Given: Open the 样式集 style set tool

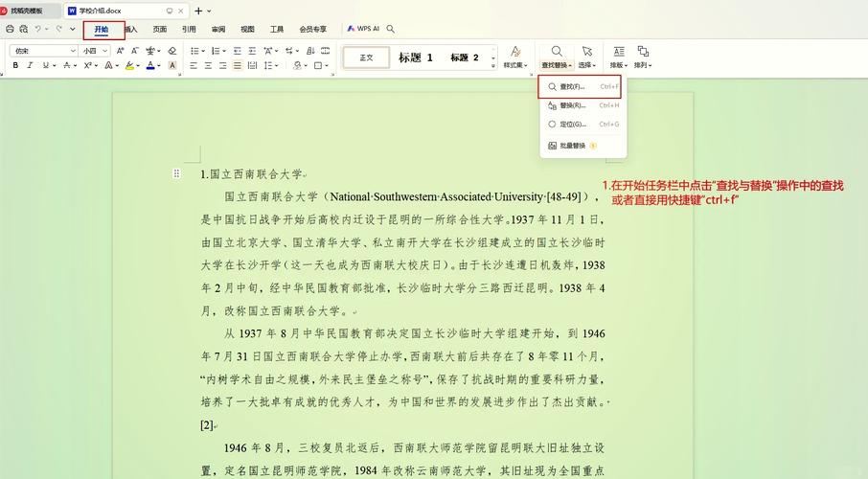Looking at the screenshot, I should [x=514, y=57].
